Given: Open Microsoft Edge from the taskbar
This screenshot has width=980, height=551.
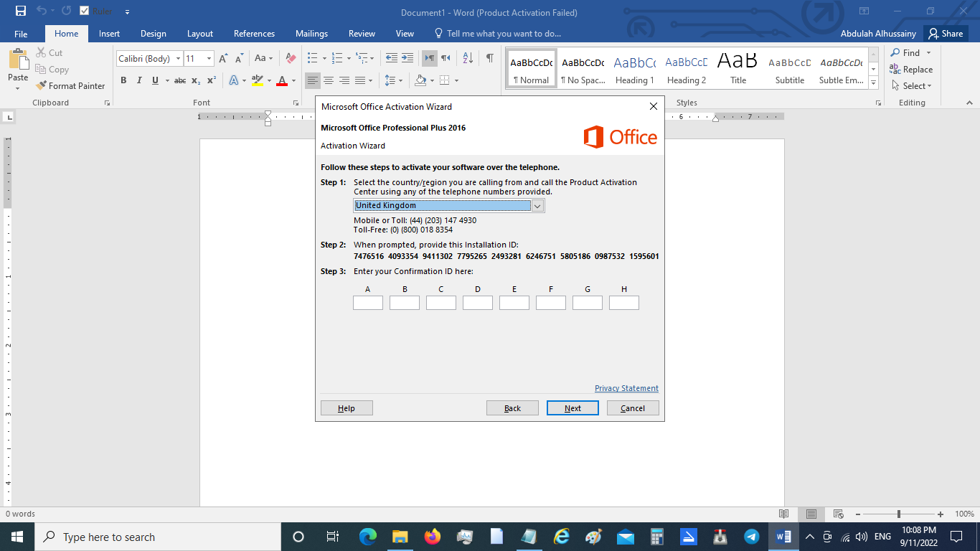Looking at the screenshot, I should [x=368, y=537].
